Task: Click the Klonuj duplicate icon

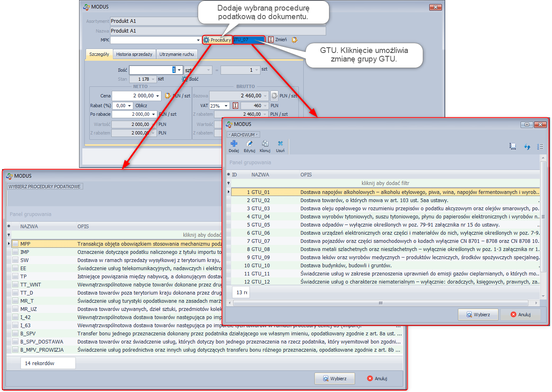Action: coord(265,144)
